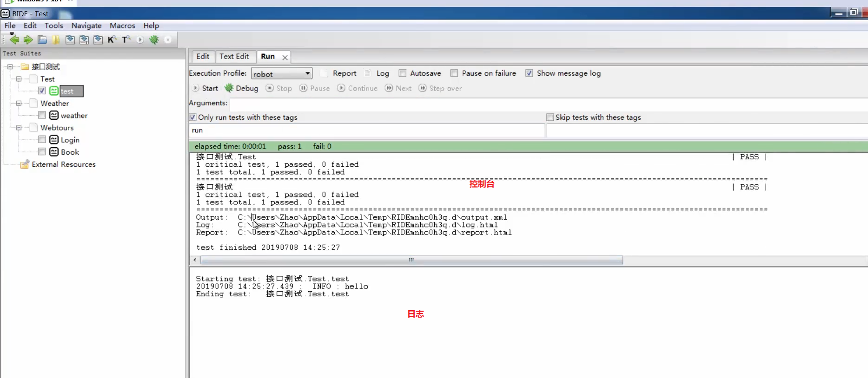Open the File menu
This screenshot has height=378, width=868.
pos(10,26)
